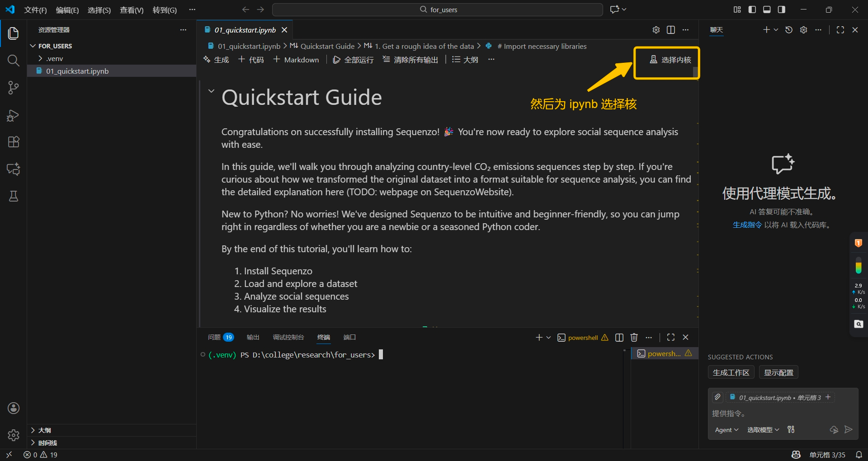Open the 选取模型 model picker dropdown
Screen dimensions: 868x461
[763, 430]
